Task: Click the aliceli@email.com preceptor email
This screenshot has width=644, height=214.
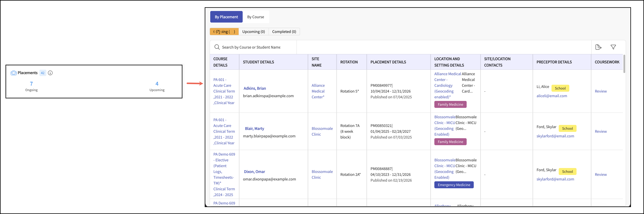Action: pos(551,96)
